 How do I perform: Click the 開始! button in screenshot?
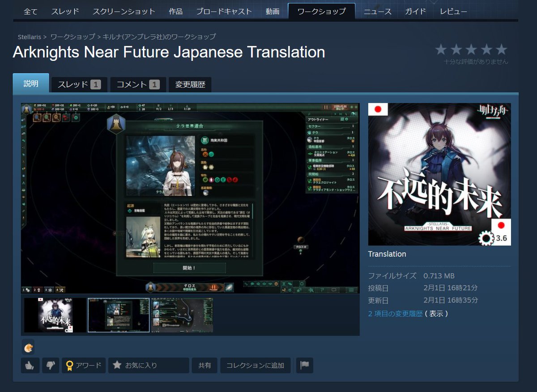coord(190,268)
